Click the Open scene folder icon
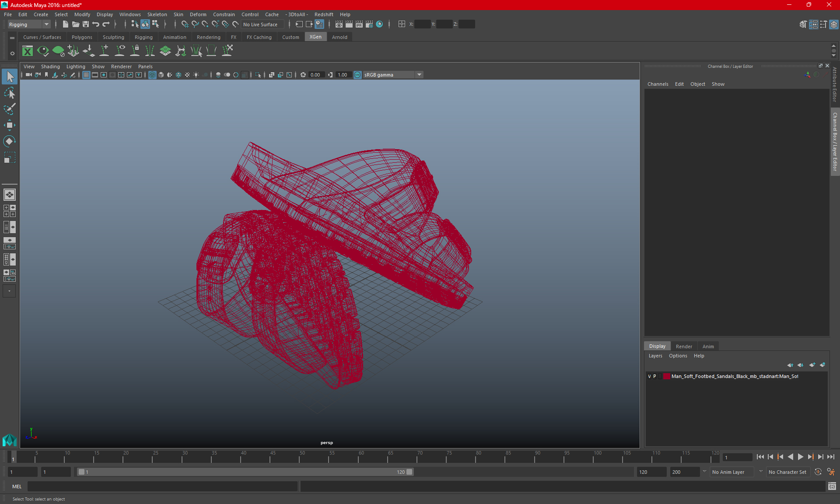Image resolution: width=840 pixels, height=504 pixels. 76,24
